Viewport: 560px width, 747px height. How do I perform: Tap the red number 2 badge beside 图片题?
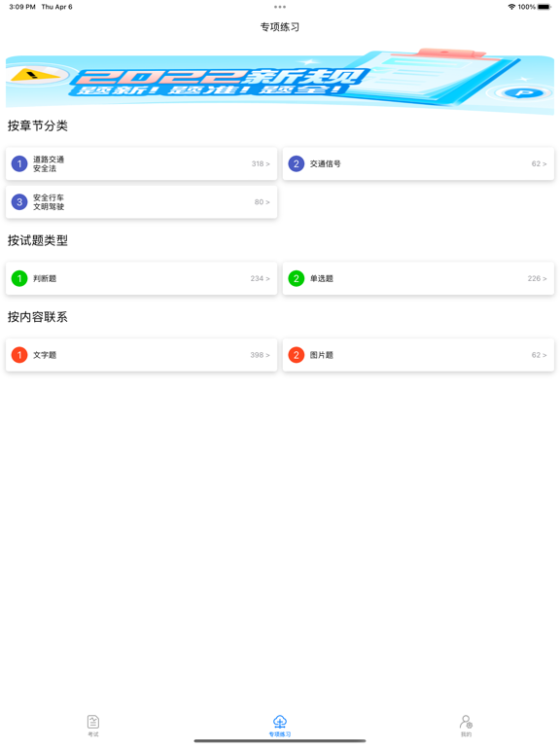point(297,355)
